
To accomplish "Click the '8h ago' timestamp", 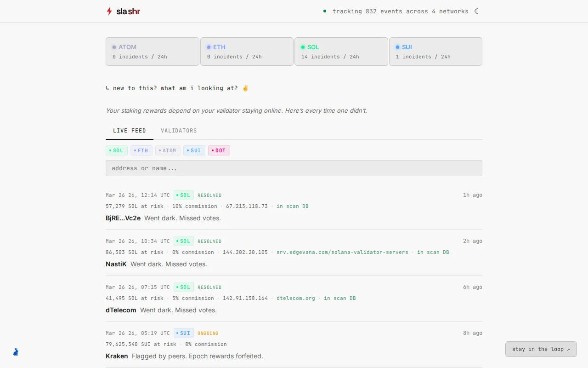I will pyautogui.click(x=473, y=333).
